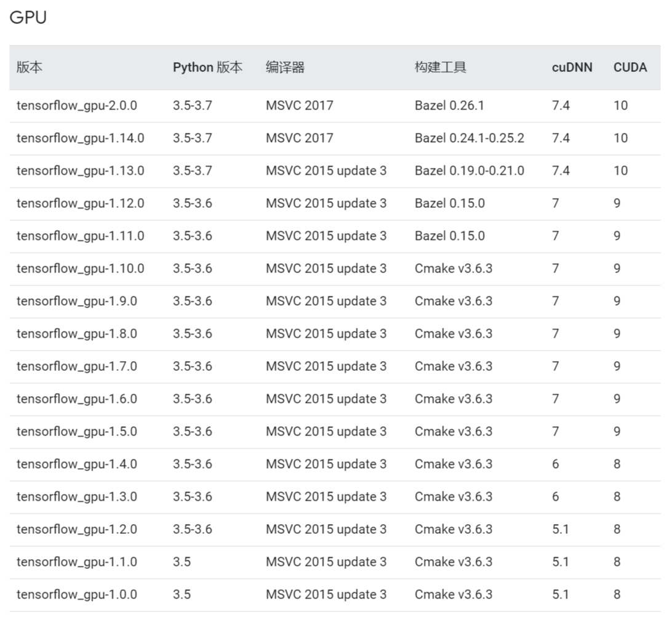This screenshot has width=672, height=620.
Task: Click Bazel 0.15.0 in tensorflow_gpu-1.12.0 row
Action: pyautogui.click(x=450, y=203)
